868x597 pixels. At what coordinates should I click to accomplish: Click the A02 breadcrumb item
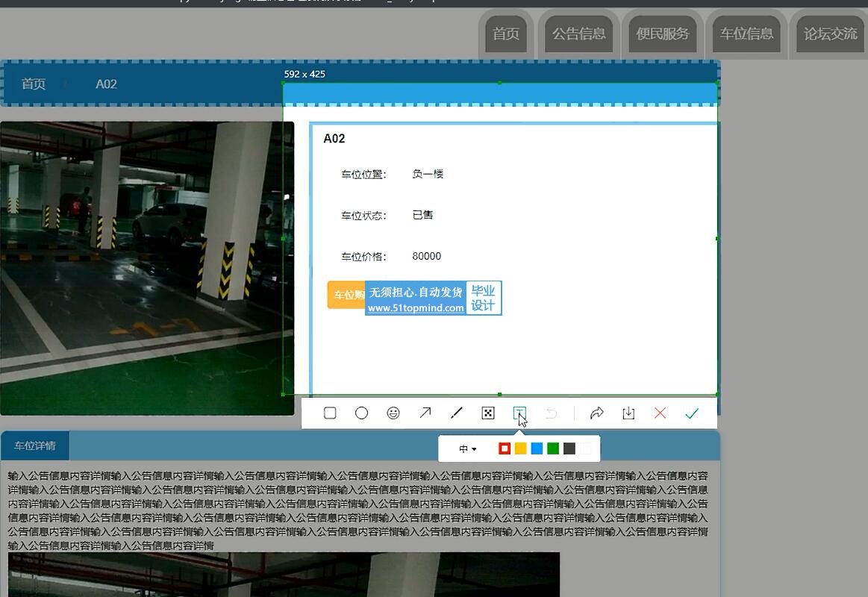click(106, 84)
